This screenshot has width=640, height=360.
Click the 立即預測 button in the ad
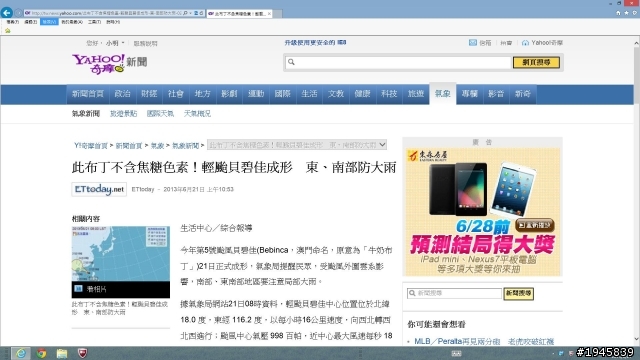click(x=535, y=225)
